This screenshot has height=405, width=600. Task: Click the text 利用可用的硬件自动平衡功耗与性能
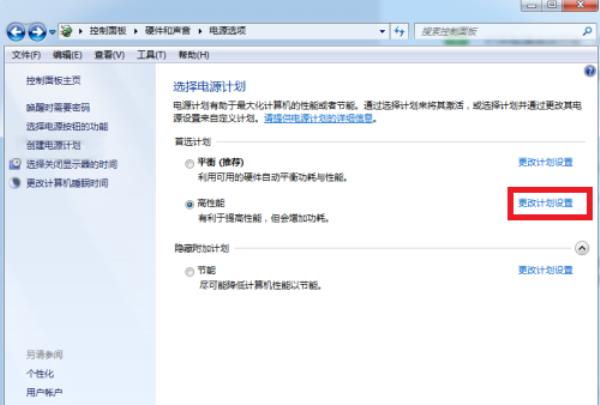click(x=272, y=177)
